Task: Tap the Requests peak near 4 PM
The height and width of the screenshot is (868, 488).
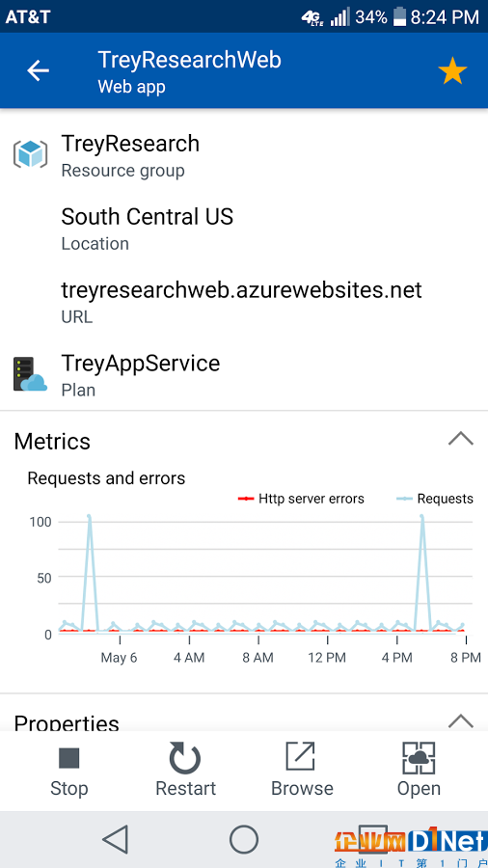Action: coord(422,517)
